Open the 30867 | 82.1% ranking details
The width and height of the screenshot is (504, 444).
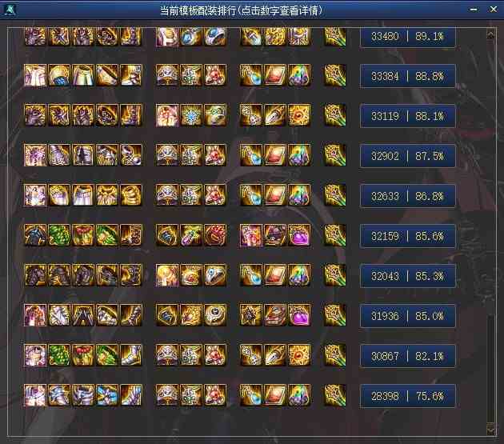click(407, 356)
